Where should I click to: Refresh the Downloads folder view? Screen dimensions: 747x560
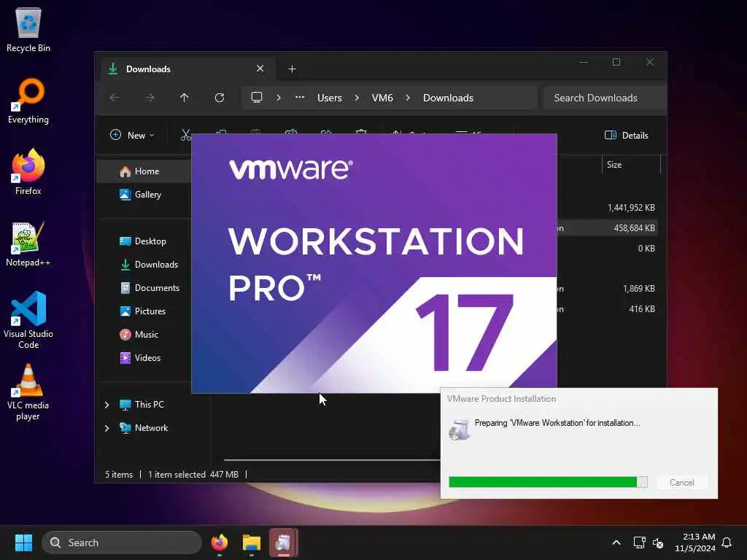tap(219, 98)
